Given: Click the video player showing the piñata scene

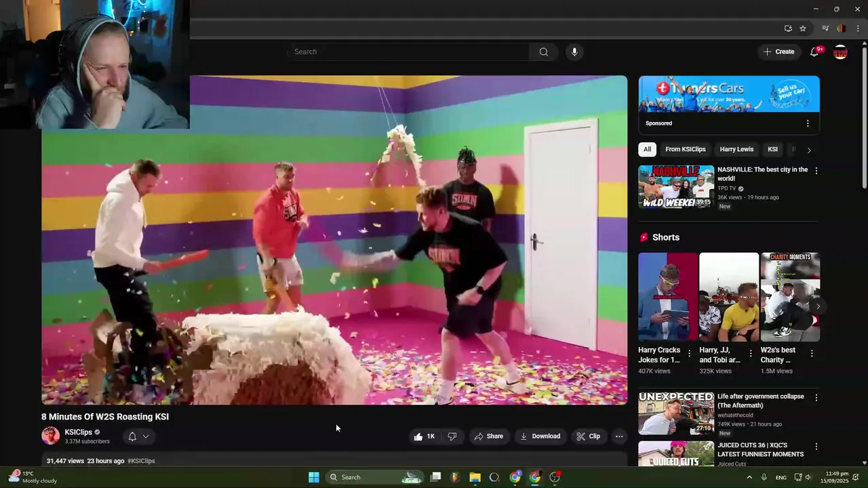Looking at the screenshot, I should [x=334, y=240].
